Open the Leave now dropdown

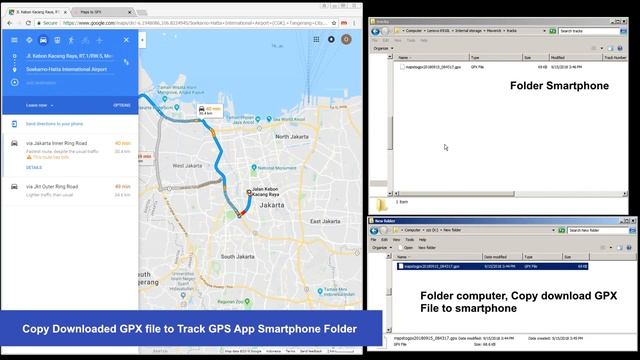[x=40, y=105]
